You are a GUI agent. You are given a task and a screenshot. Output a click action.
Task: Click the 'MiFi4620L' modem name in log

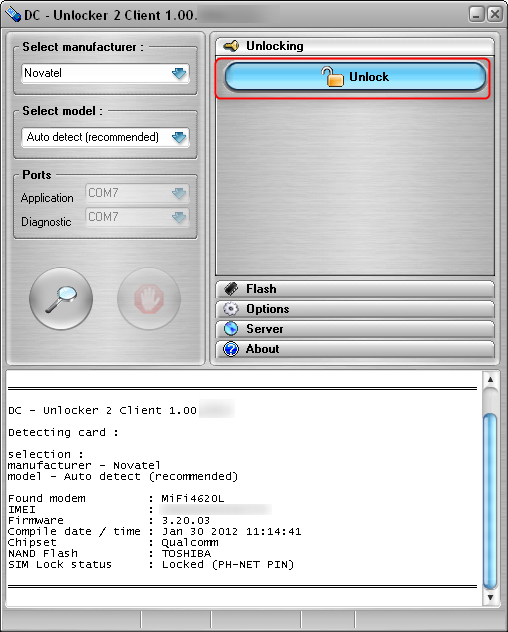pos(193,499)
